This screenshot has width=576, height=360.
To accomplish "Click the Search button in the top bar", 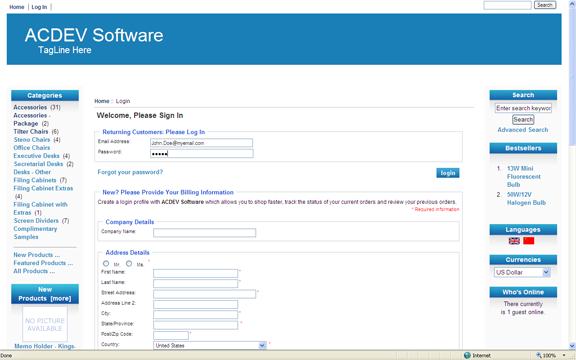I will [x=545, y=5].
